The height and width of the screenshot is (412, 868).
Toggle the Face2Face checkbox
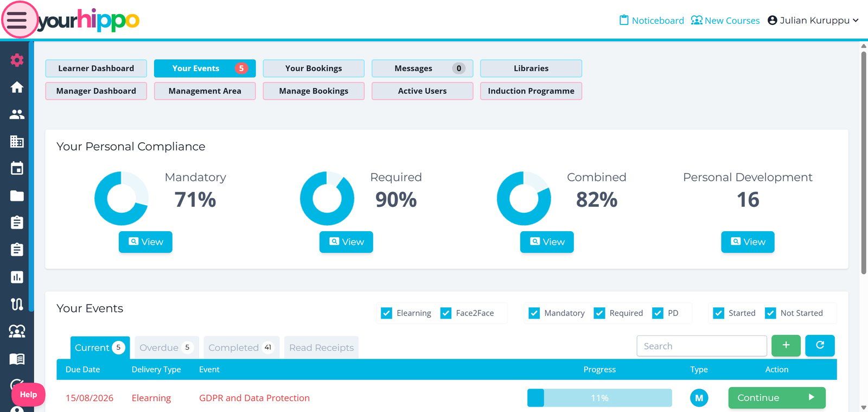[x=446, y=313]
